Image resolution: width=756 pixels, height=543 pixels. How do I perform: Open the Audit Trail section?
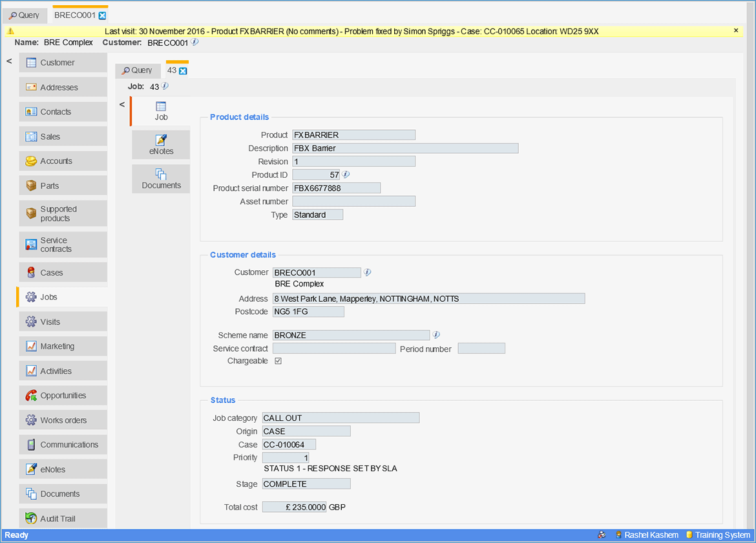[63, 518]
